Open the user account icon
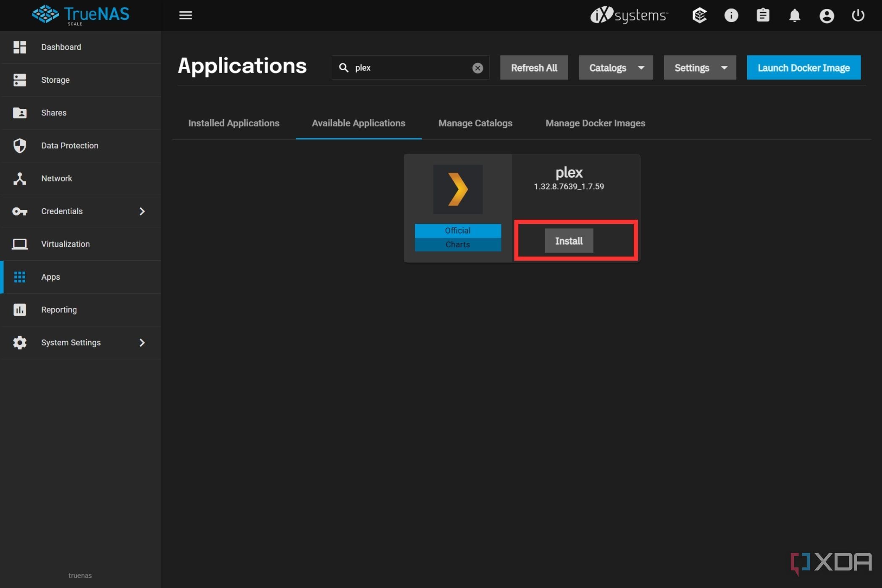882x588 pixels. 826,16
